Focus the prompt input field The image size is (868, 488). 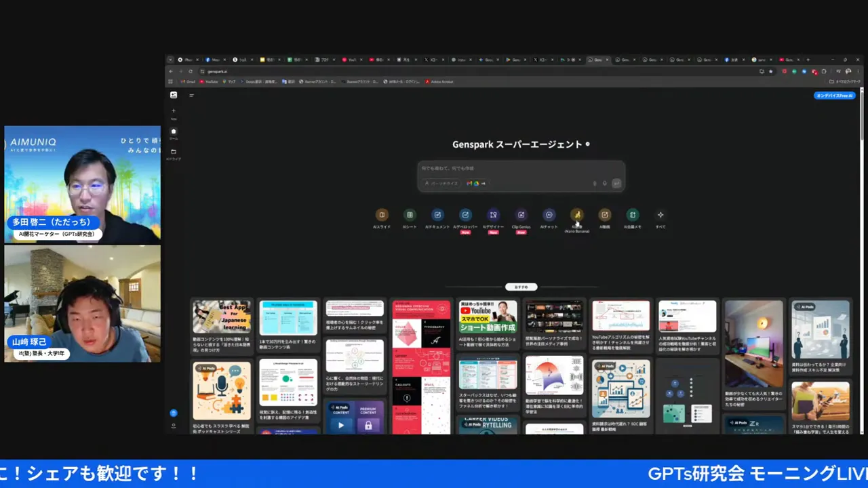pyautogui.click(x=521, y=168)
